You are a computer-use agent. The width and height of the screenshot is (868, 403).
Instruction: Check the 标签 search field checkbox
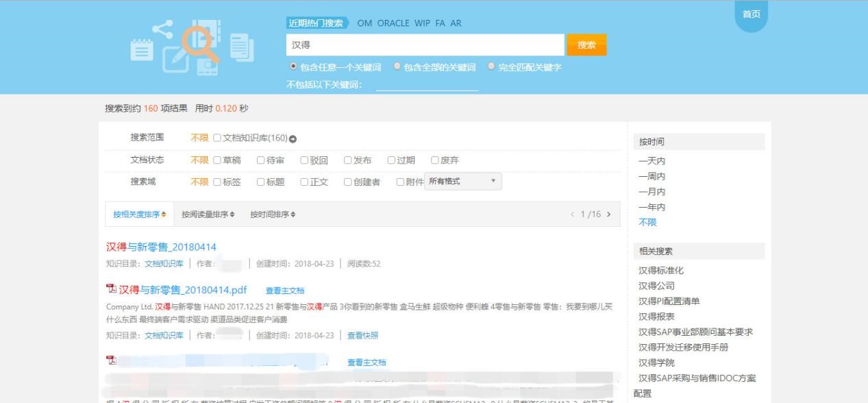click(217, 182)
